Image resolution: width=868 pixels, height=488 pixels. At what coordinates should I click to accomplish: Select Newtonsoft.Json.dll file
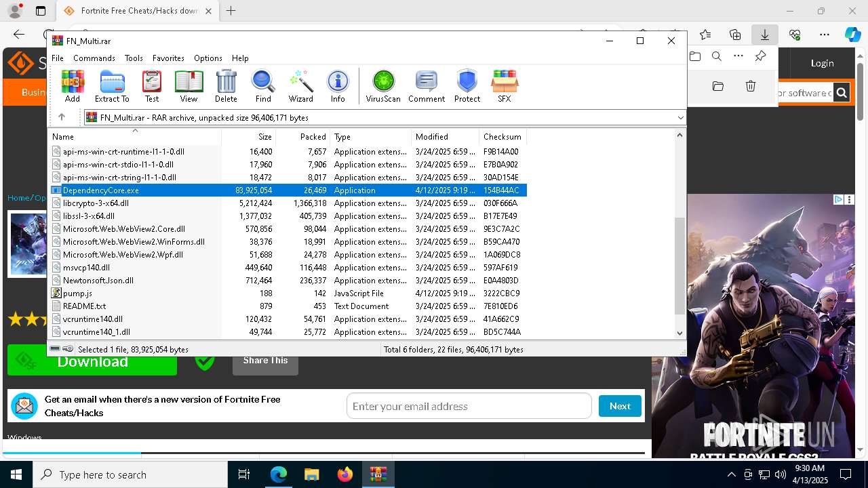(x=98, y=281)
